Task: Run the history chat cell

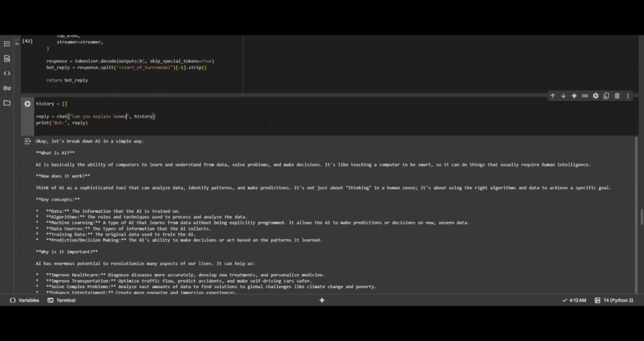Action: [28, 104]
